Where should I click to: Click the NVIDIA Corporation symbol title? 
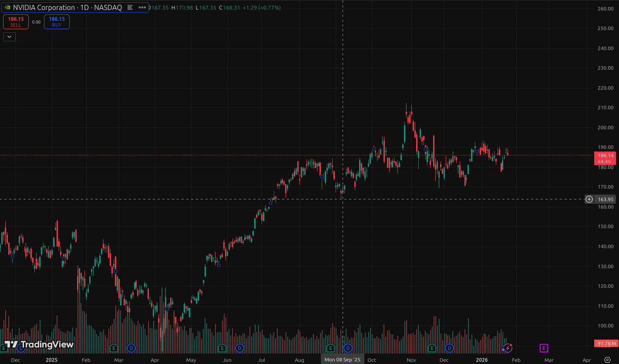click(x=44, y=7)
